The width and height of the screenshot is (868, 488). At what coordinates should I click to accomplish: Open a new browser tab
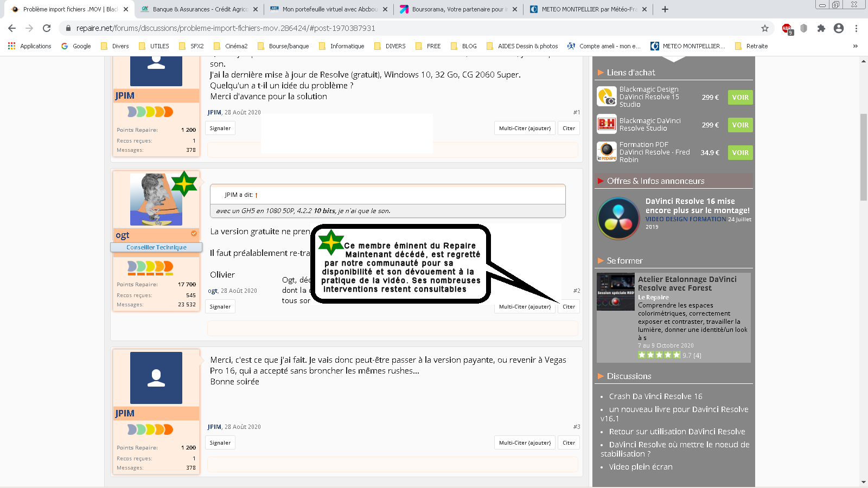pyautogui.click(x=665, y=9)
